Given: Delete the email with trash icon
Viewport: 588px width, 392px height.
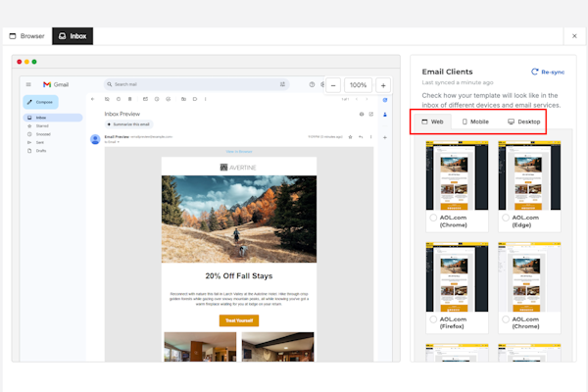Looking at the screenshot, I should coord(129,99).
